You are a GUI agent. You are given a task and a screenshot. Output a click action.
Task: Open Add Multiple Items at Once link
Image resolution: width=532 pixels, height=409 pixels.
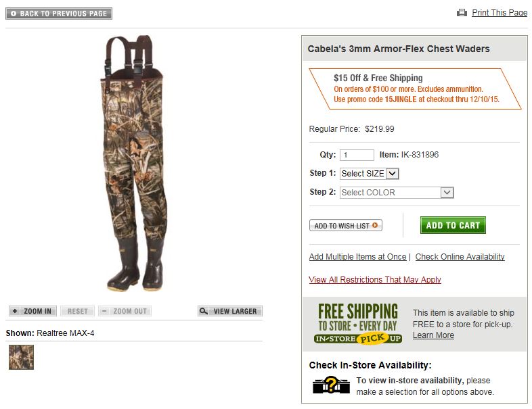pyautogui.click(x=357, y=257)
